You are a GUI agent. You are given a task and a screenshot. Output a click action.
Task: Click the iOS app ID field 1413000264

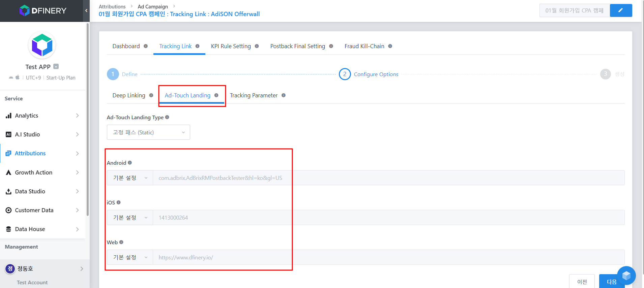[x=389, y=218]
